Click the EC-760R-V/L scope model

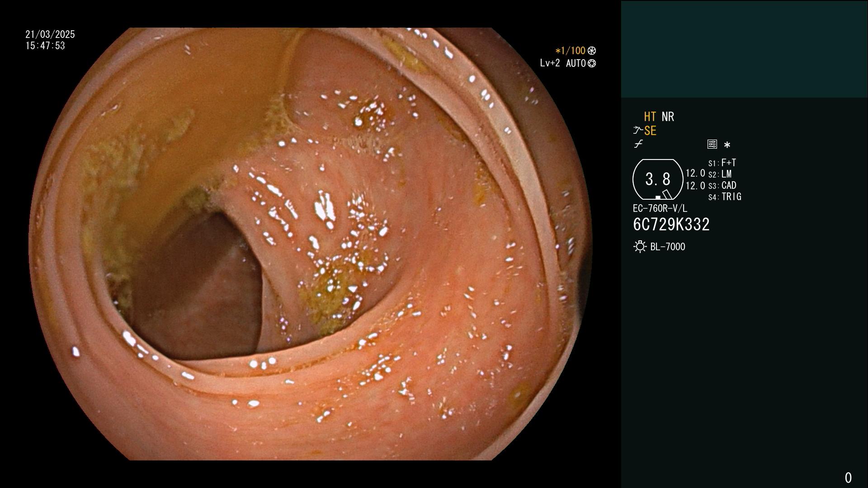point(660,208)
